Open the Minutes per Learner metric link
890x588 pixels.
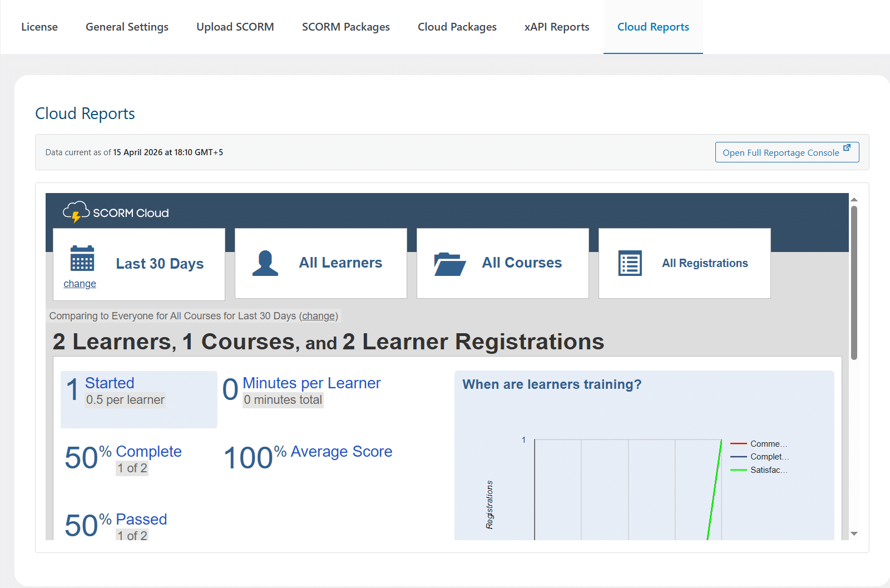311,383
